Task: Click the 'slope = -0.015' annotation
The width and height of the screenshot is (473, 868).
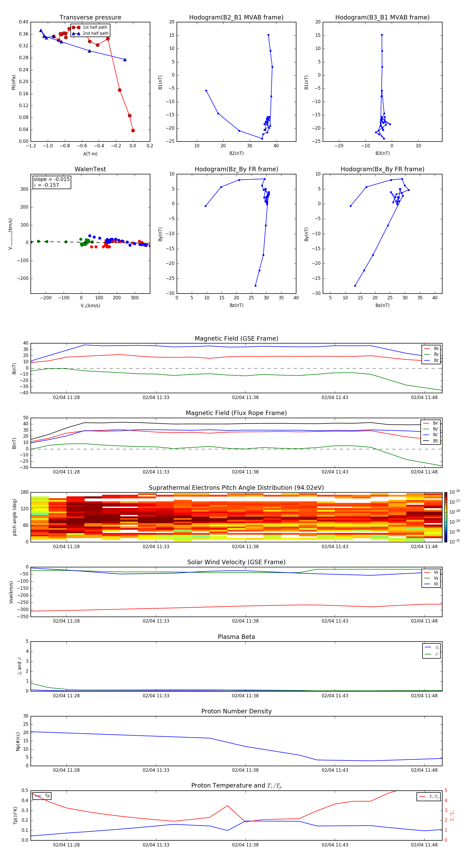Action: 52,179
